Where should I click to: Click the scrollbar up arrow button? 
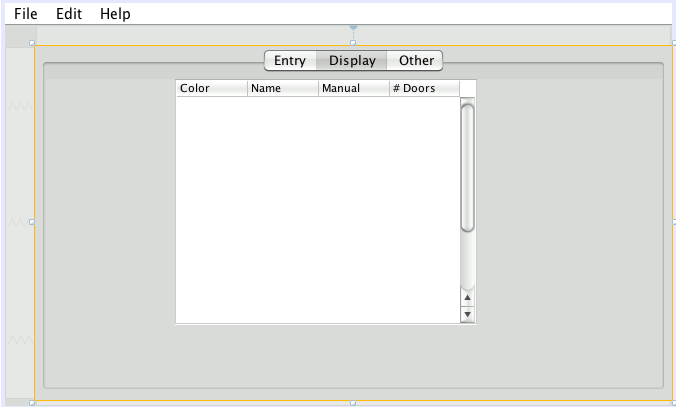[x=467, y=297]
